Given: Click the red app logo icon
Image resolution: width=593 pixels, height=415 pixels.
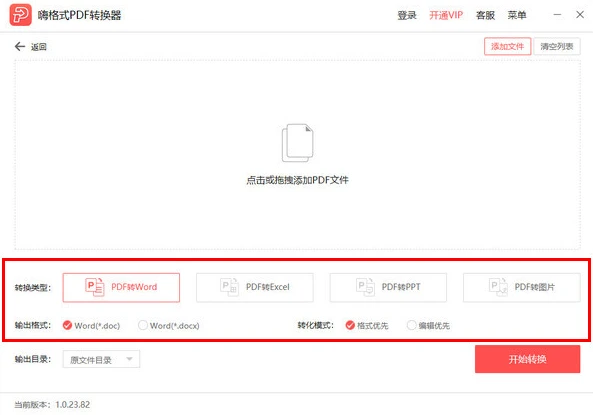Looking at the screenshot, I should [x=20, y=15].
